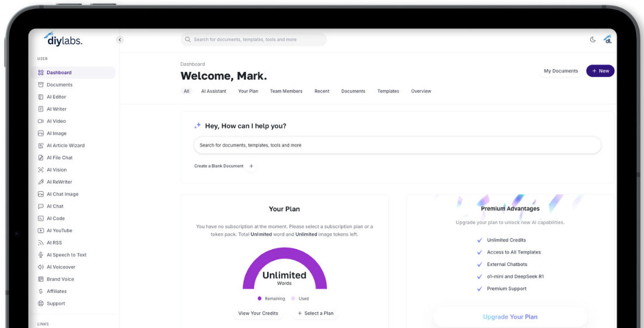Click the Used legend color dot
The height and width of the screenshot is (328, 644).
click(293, 299)
